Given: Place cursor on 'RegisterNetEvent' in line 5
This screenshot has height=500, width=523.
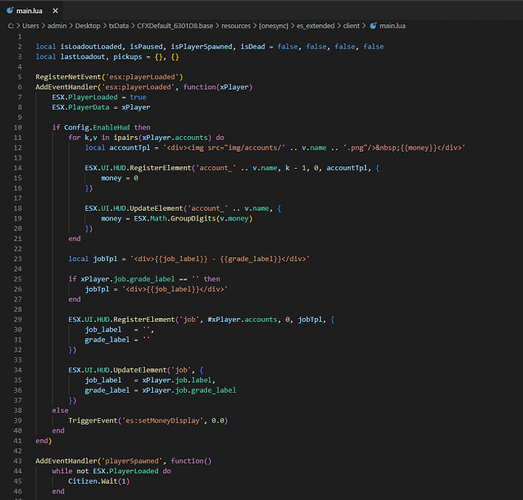Looking at the screenshot, I should click(x=68, y=77).
